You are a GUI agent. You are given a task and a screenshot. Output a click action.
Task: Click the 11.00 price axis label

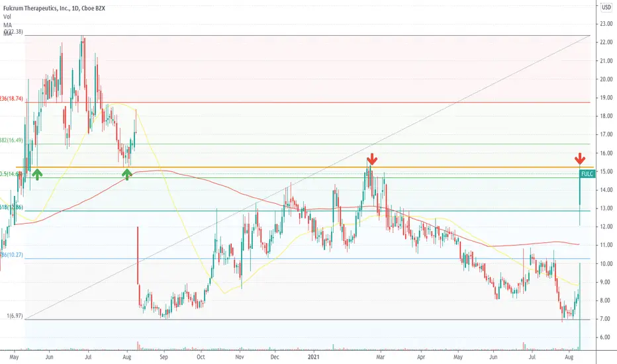click(x=606, y=245)
